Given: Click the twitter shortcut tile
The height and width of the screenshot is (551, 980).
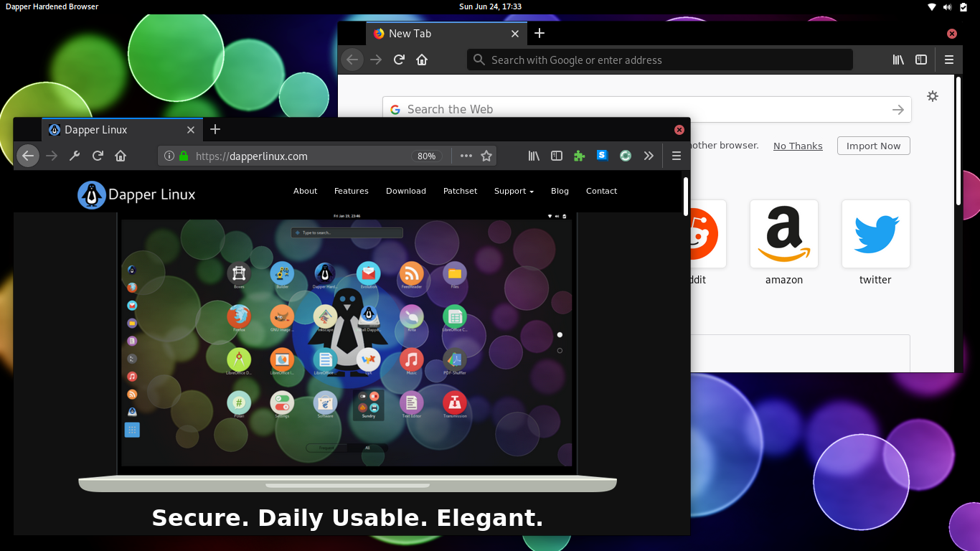Looking at the screenshot, I should [x=875, y=233].
